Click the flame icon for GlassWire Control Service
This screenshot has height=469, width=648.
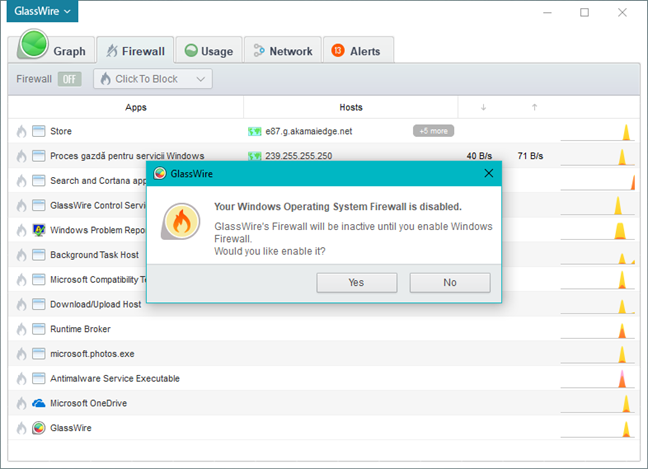tap(21, 205)
